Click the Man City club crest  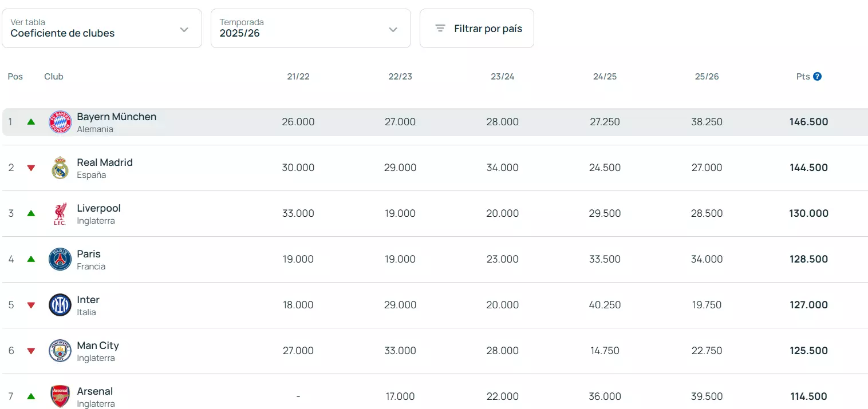(x=60, y=351)
